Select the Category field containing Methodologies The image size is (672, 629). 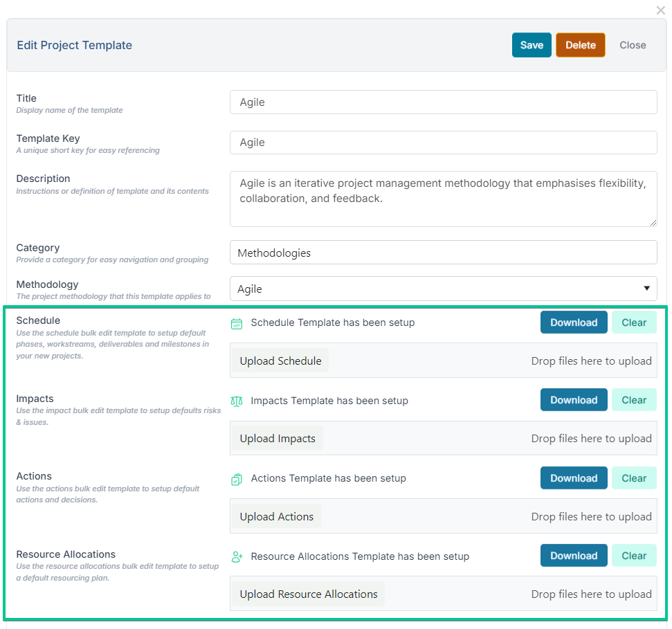point(443,253)
